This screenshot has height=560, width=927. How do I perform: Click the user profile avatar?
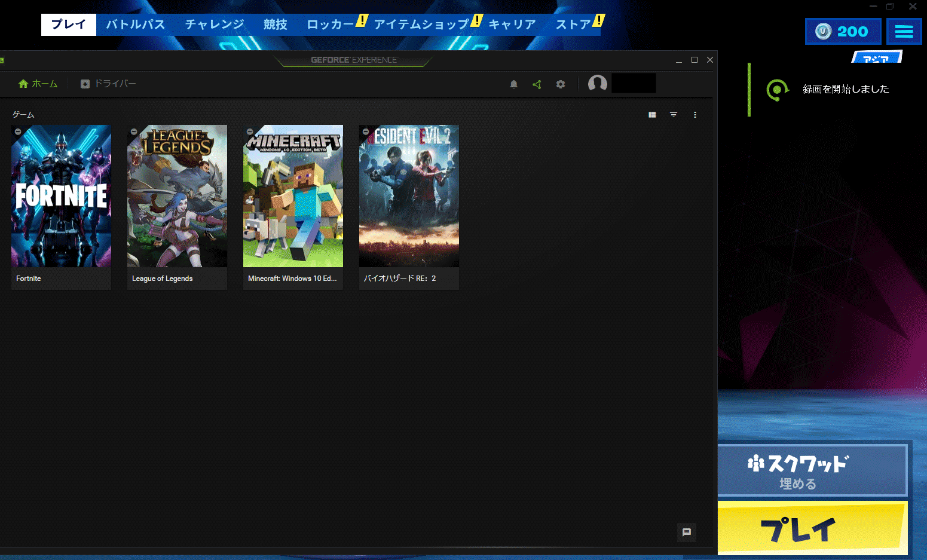[x=598, y=84]
